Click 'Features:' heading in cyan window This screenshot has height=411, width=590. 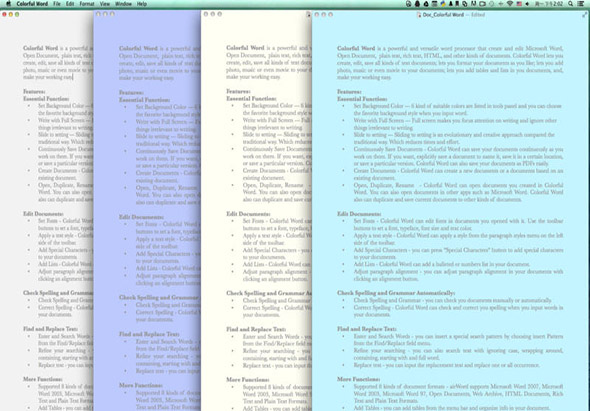(349, 91)
